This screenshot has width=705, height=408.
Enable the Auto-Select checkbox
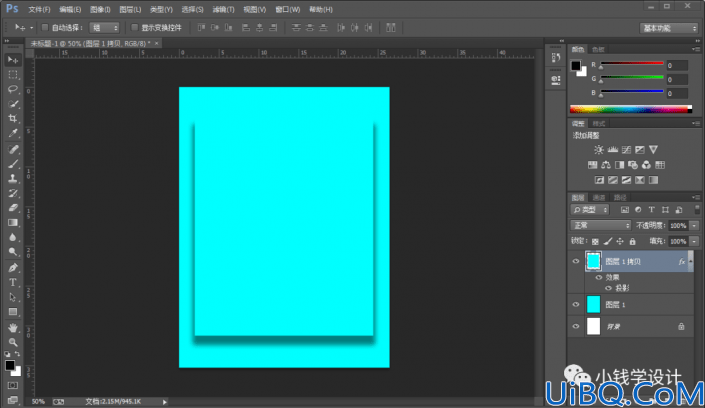(45, 27)
